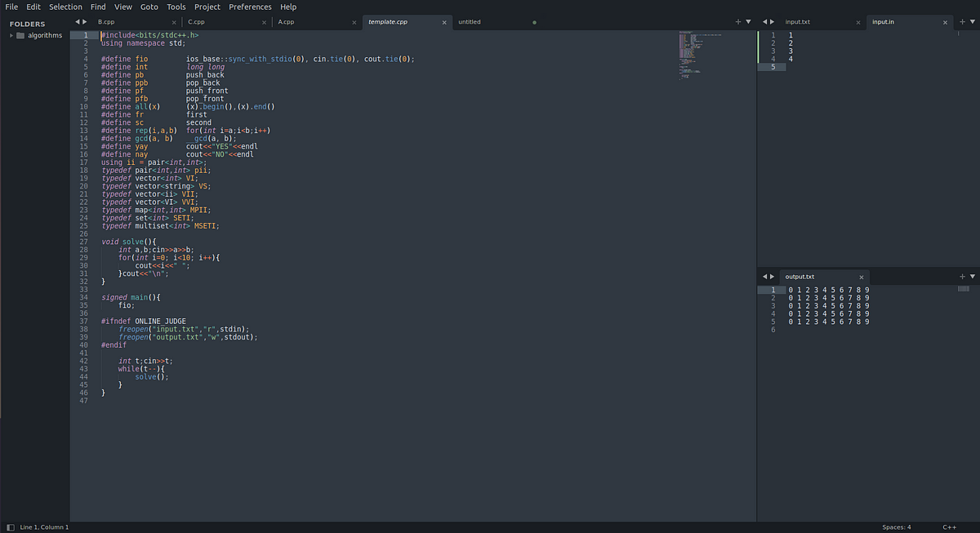This screenshot has height=533, width=980.
Task: Open the Tools menu
Action: 176,7
